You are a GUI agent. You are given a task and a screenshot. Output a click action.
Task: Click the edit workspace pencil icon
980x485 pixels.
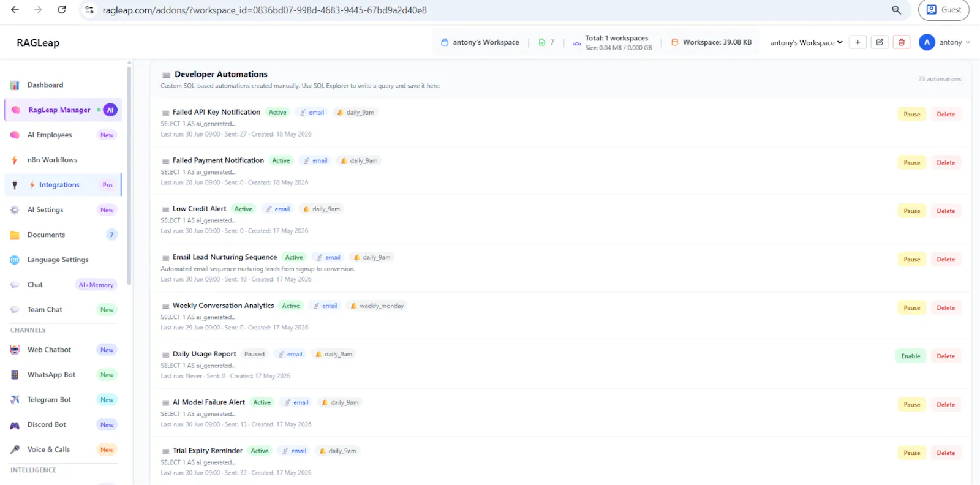880,42
